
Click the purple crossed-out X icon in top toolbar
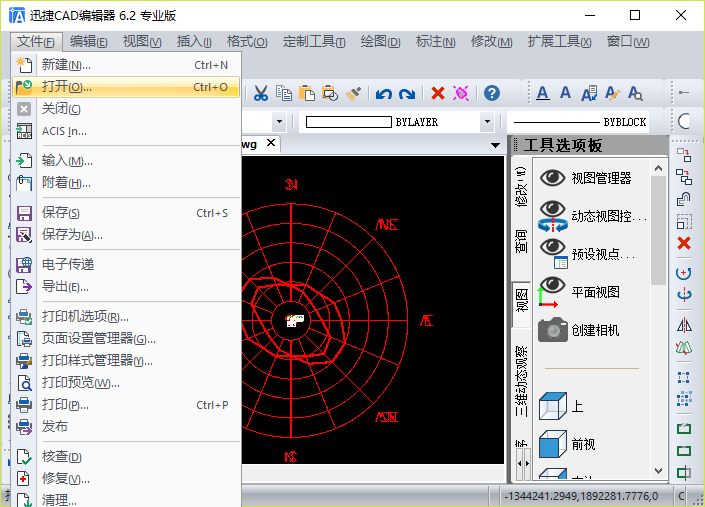coord(461,93)
